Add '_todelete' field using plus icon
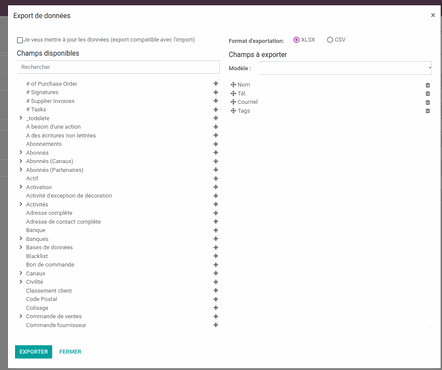The image size is (442, 370). tap(216, 118)
